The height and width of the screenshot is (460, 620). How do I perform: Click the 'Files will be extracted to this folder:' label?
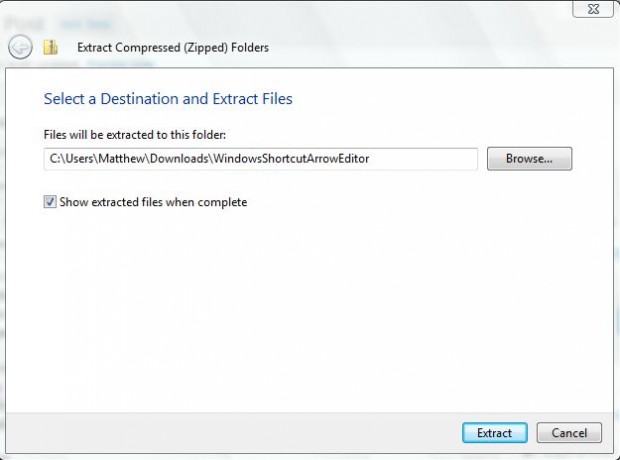(x=135, y=135)
